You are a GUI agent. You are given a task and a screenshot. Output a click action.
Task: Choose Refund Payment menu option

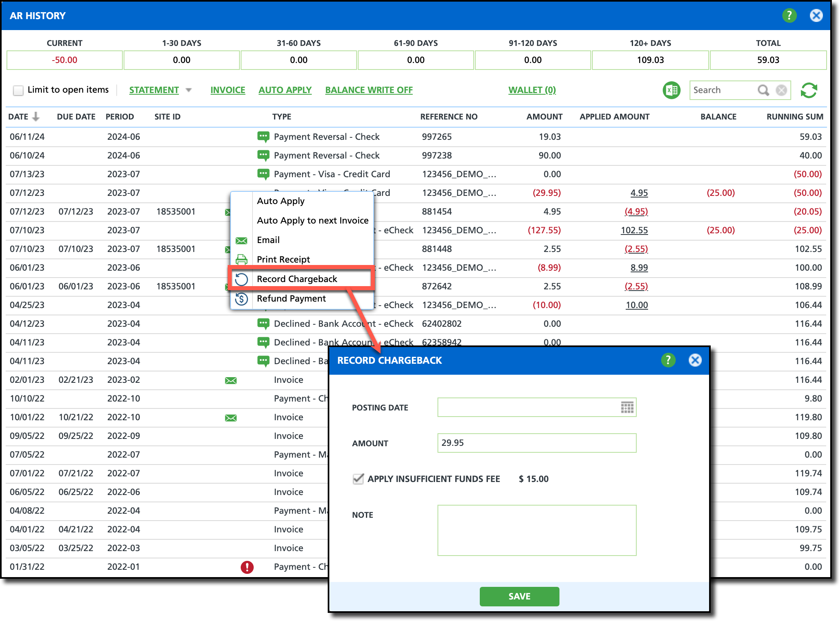click(291, 298)
